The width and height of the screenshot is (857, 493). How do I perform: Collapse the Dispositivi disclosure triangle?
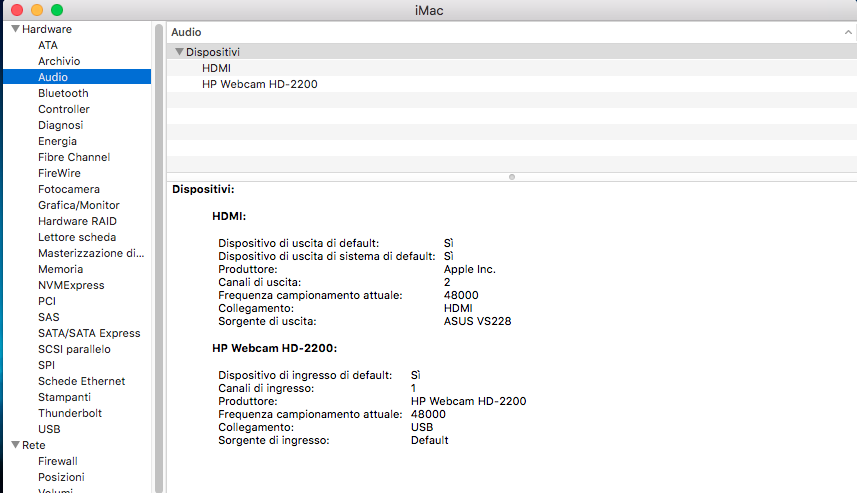tap(179, 52)
